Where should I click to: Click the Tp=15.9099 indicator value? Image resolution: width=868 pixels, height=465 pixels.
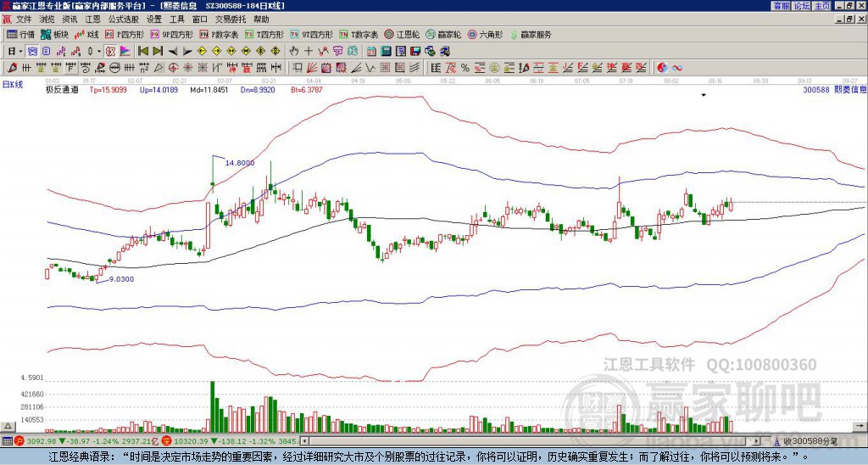(x=108, y=89)
